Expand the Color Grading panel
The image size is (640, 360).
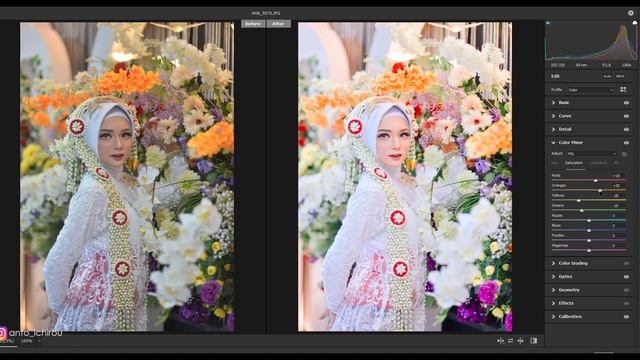[x=553, y=263]
